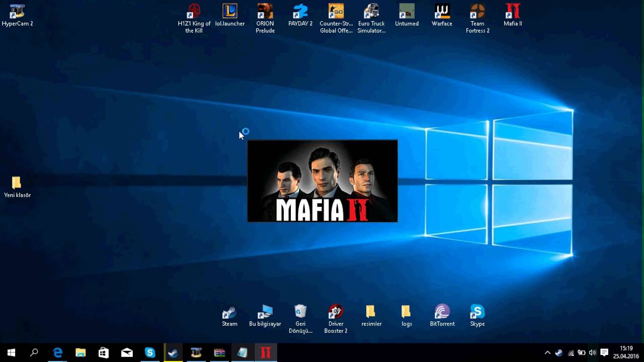Screen dimensions: 644x362
Task: Switch to HyperCam taskbar button
Action: pyautogui.click(x=196, y=352)
